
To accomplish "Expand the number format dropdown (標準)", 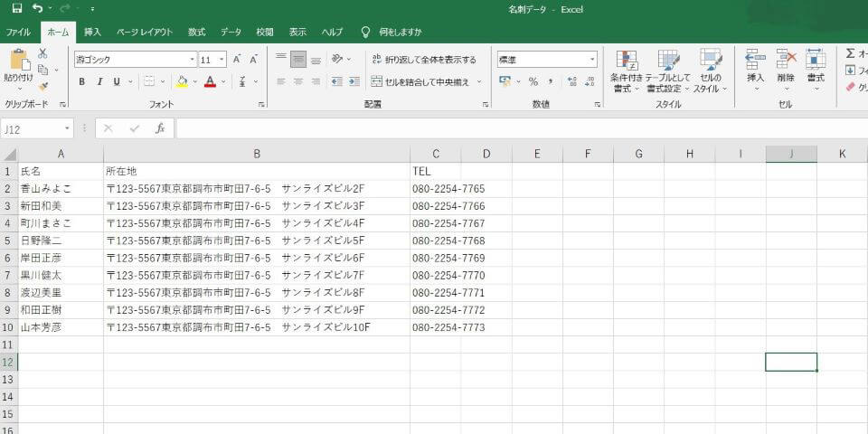I will click(592, 59).
